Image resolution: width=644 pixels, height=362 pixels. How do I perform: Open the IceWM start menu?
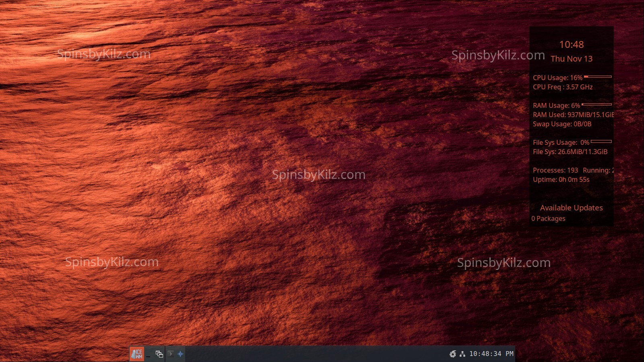pyautogui.click(x=137, y=354)
